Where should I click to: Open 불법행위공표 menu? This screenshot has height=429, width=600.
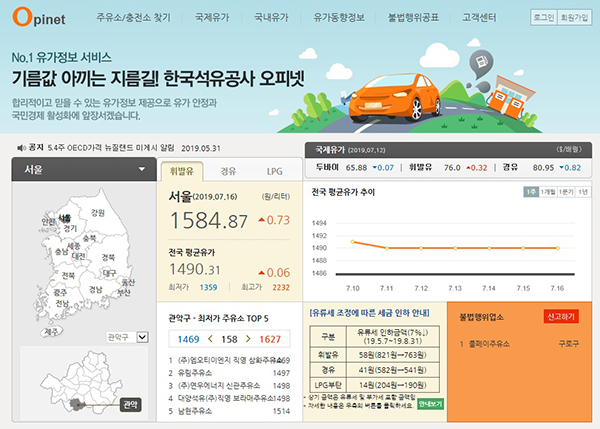[x=413, y=18]
